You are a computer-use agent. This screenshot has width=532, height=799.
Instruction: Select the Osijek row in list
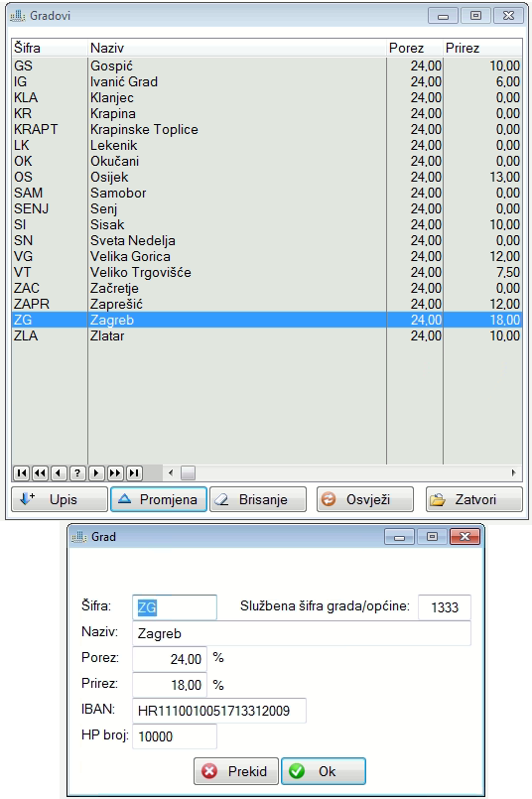click(x=267, y=177)
